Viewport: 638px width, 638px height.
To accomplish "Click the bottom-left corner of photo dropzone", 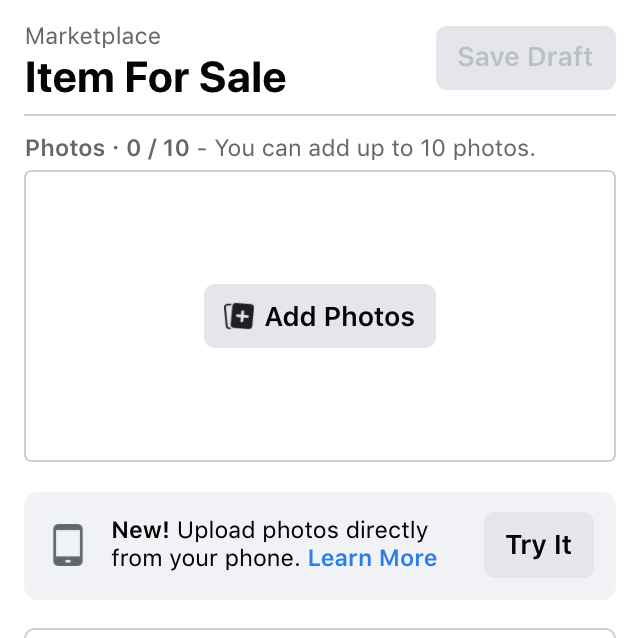I will 32,454.
